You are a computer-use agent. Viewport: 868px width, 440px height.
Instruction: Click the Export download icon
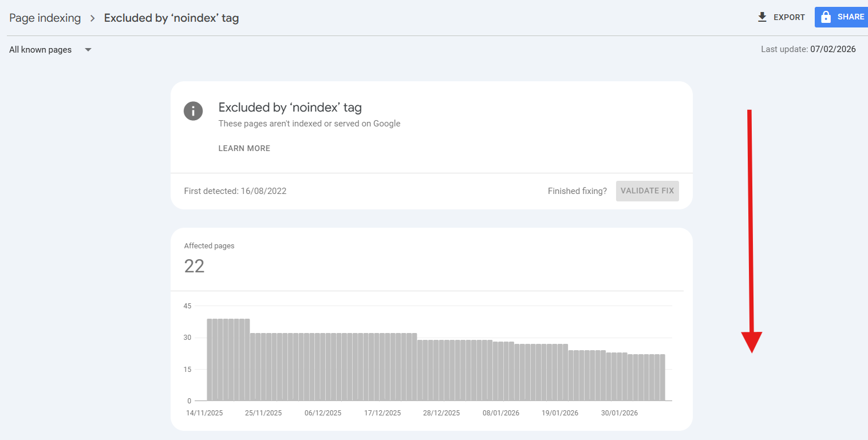pos(762,17)
